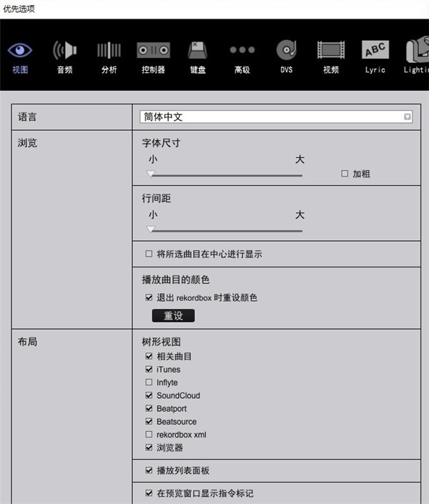Uncheck 在预览窗口显示指令标记 checkbox
The image size is (429, 504).
(149, 493)
